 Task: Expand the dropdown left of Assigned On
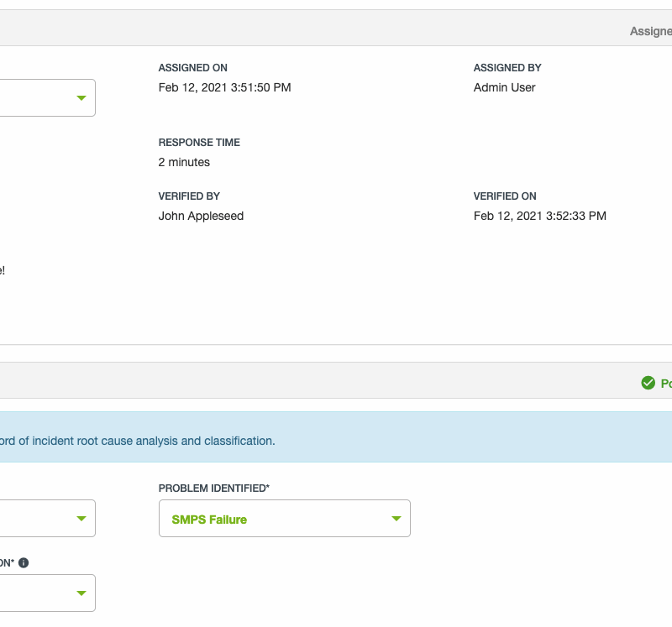coord(48,97)
